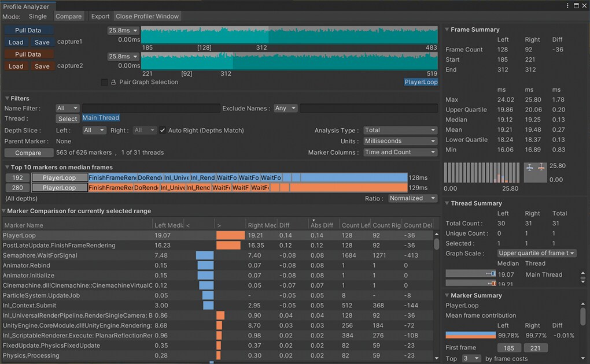Open the Marker Columns dropdown
Viewport: 590px width, 364px height.
tap(400, 153)
